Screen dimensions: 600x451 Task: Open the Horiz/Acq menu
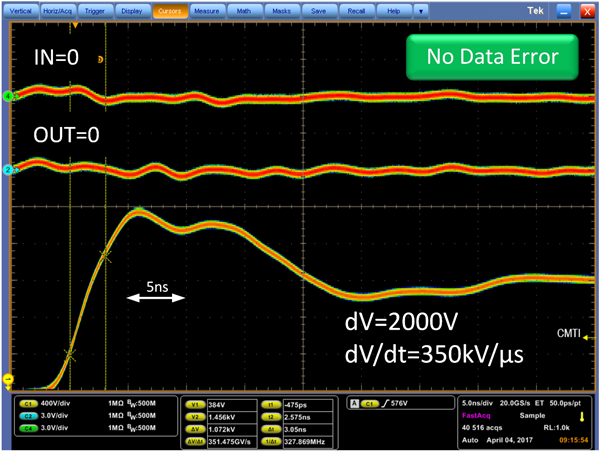pyautogui.click(x=57, y=11)
